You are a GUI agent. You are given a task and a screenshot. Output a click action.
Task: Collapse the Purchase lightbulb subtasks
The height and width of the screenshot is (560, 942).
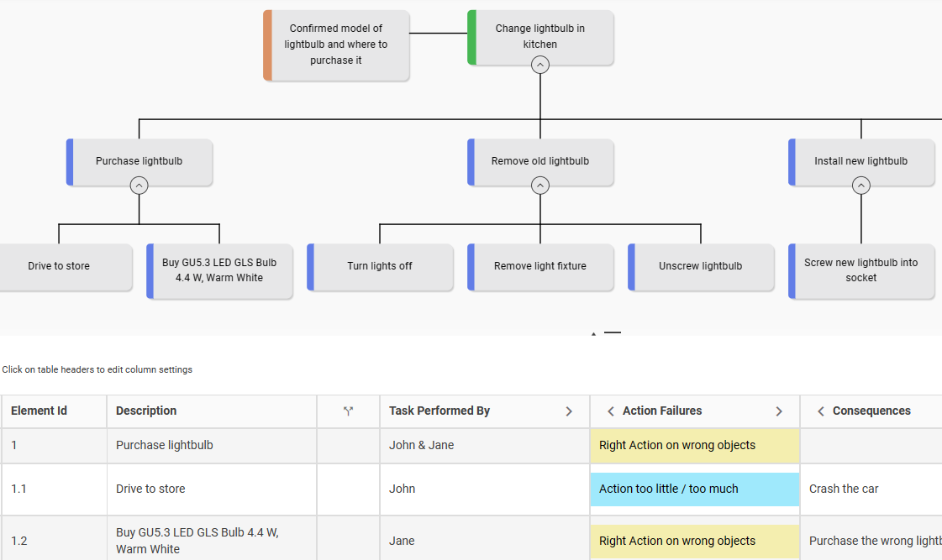(139, 186)
